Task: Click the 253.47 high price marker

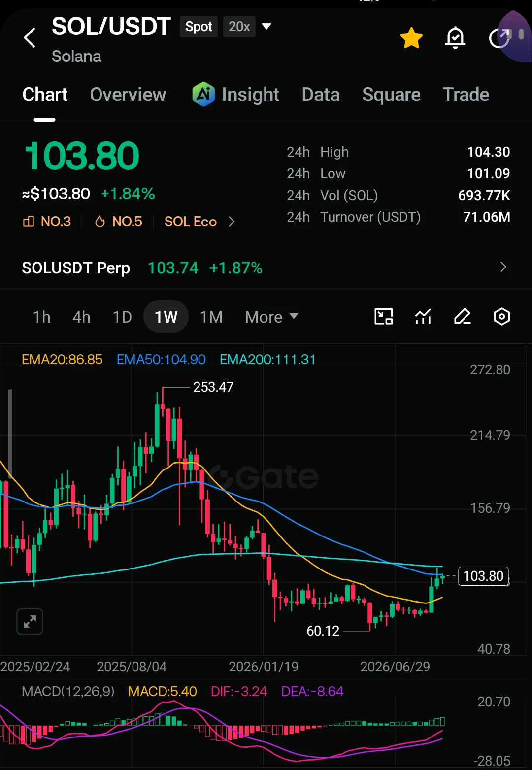Action: (x=213, y=387)
